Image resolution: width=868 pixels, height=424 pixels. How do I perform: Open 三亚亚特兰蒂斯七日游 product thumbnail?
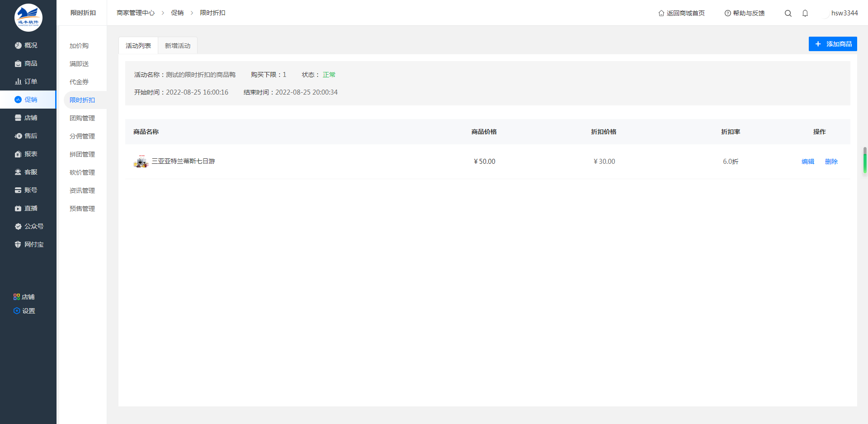[141, 161]
